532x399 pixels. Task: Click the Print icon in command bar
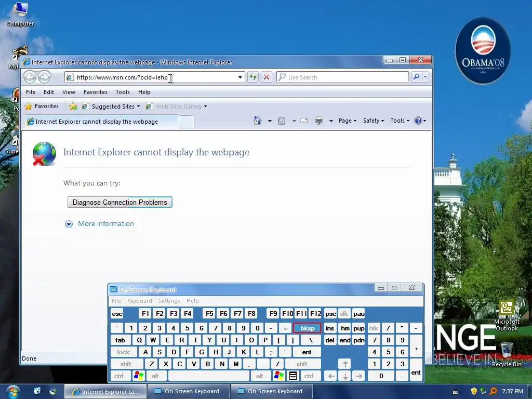click(319, 121)
